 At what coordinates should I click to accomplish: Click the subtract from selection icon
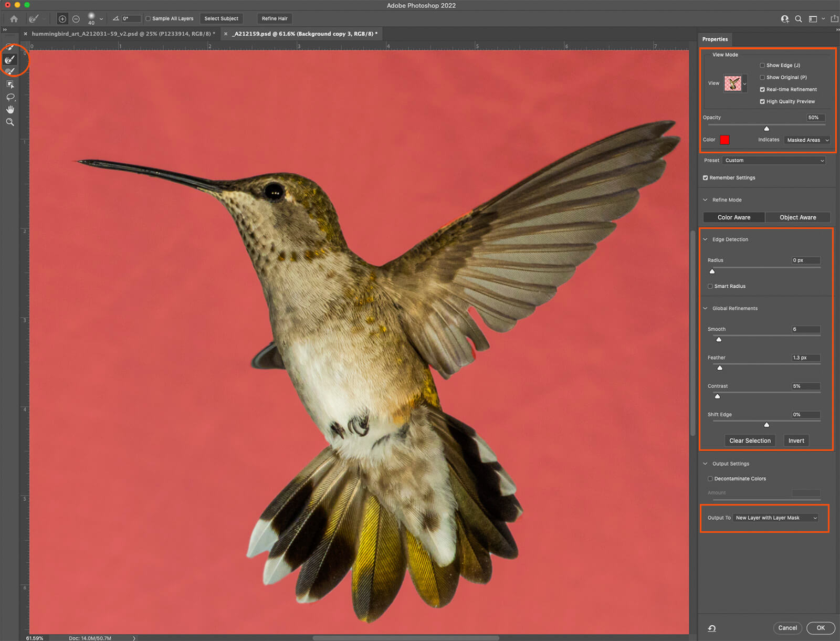tap(76, 19)
